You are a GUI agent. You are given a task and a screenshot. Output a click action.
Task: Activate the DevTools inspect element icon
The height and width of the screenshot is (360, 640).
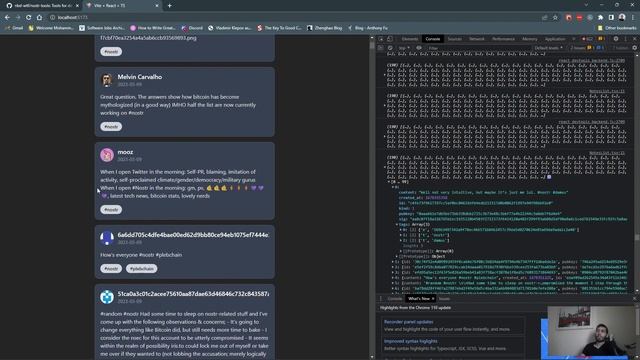coord(381,39)
